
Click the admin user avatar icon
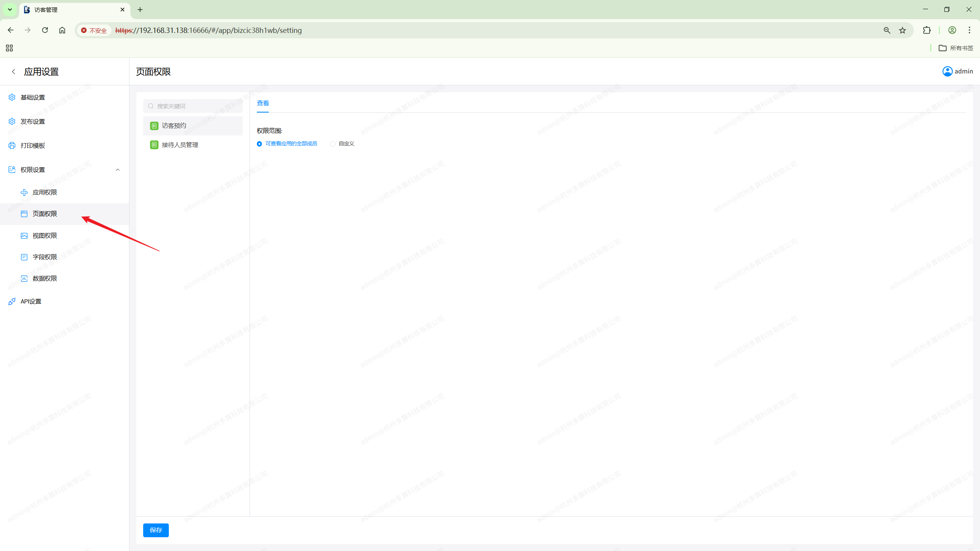[947, 71]
